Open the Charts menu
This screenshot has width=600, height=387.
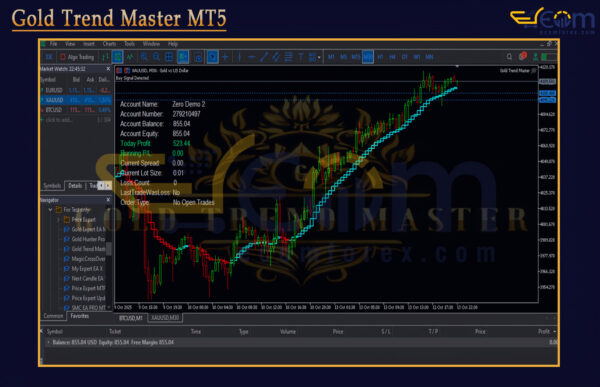pos(109,44)
